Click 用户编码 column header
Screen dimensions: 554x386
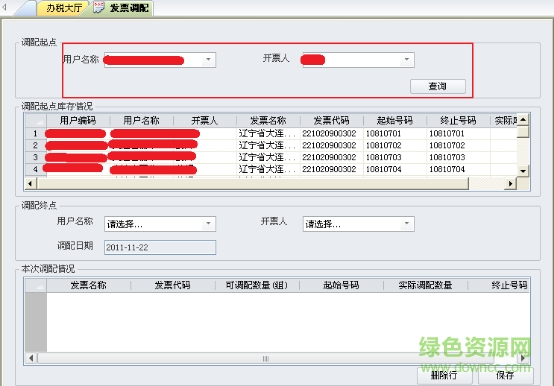78,120
